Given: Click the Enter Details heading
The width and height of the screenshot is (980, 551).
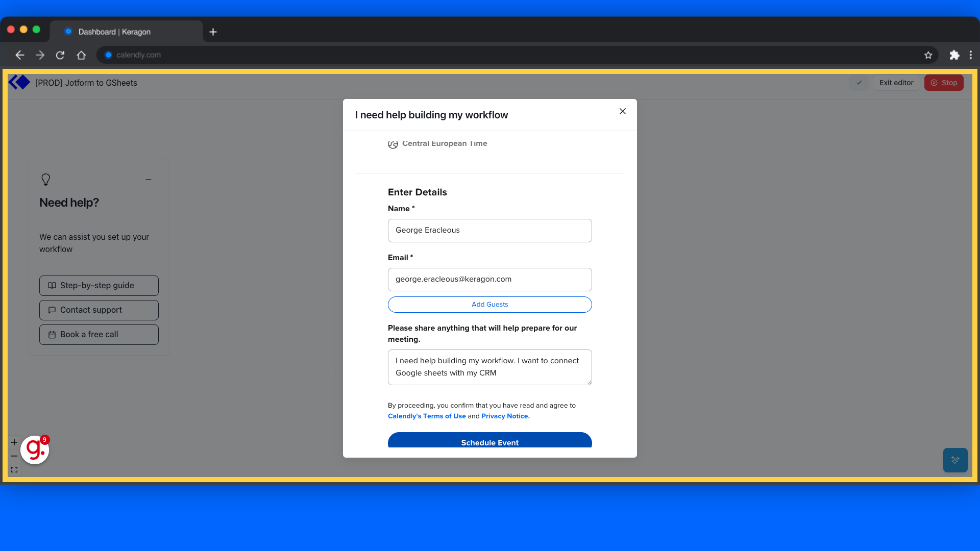Looking at the screenshot, I should click(x=418, y=192).
